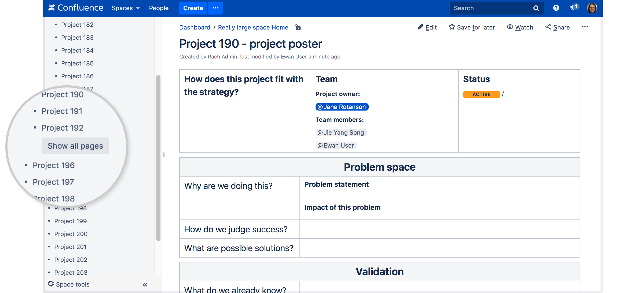Click the @Jane Rotanson mention
The image size is (644, 293).
[342, 107]
